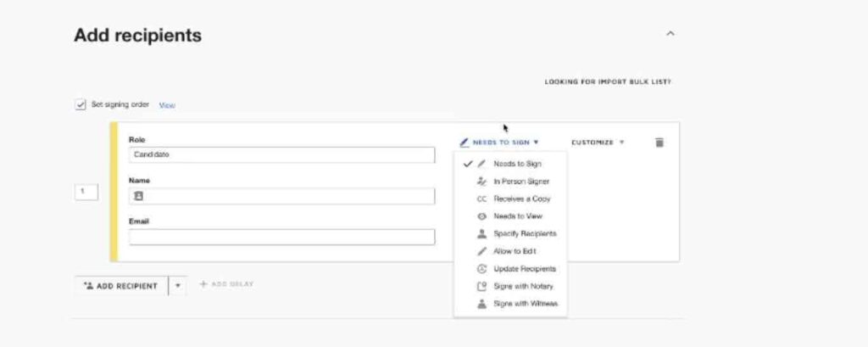Viewport: 868px width, 347px height.
Task: Choose Needs to Sign from the menu
Action: 510,164
